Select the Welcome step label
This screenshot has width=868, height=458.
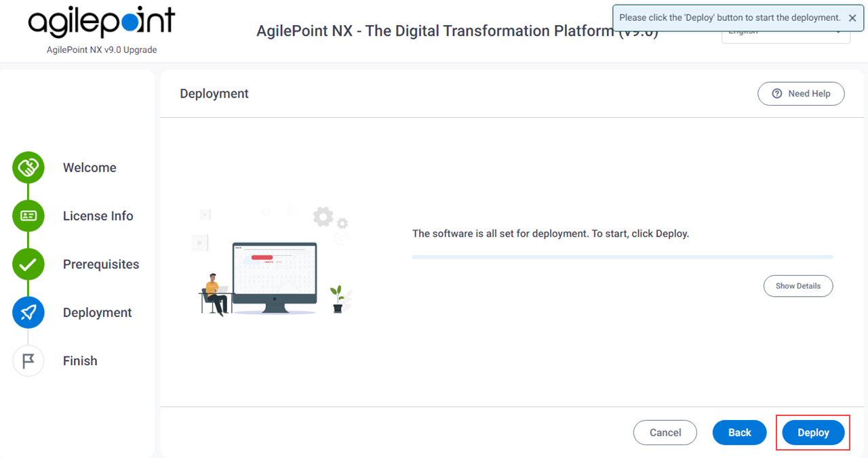[90, 167]
